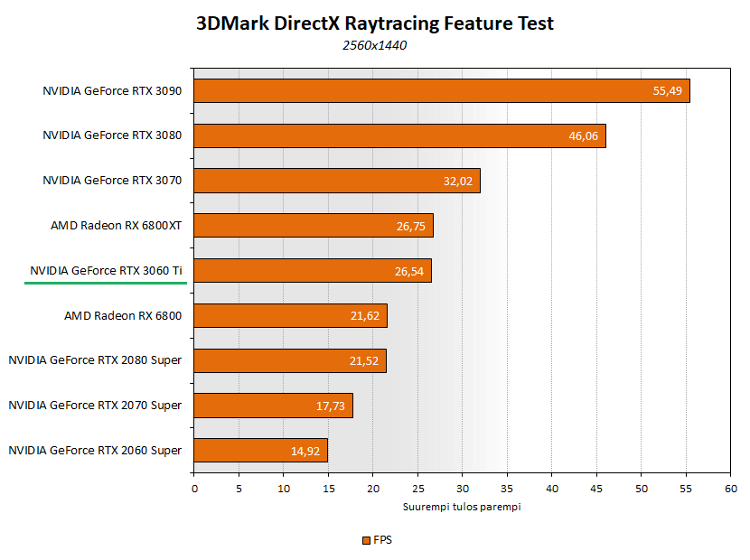Click the "35" tick label on the x-axis
This screenshot has width=750, height=560.
pos(507,489)
